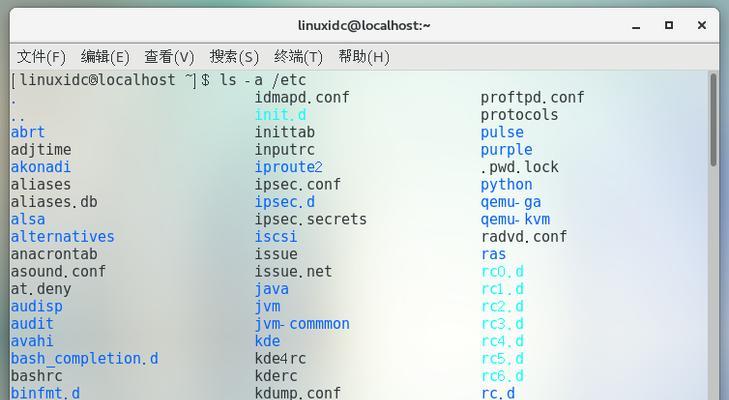Click the 'java' directory entry
Screen dimensions: 729x400
point(272,289)
